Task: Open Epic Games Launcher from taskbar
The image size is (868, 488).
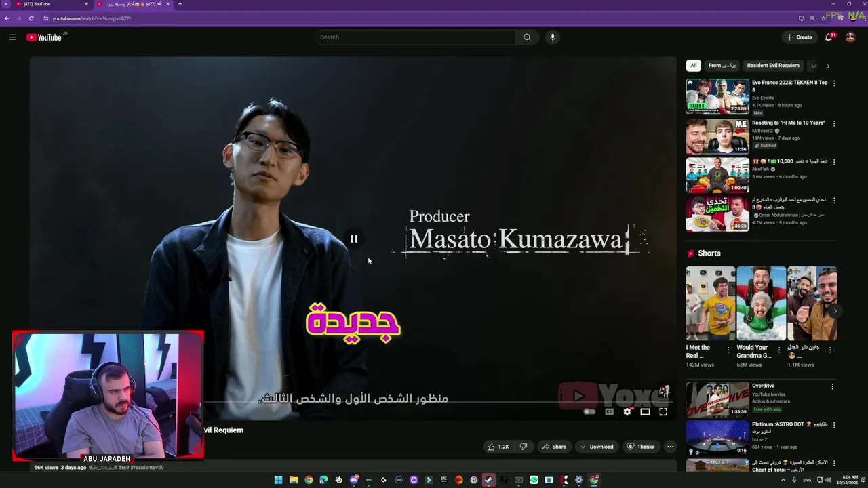Action: [x=444, y=480]
